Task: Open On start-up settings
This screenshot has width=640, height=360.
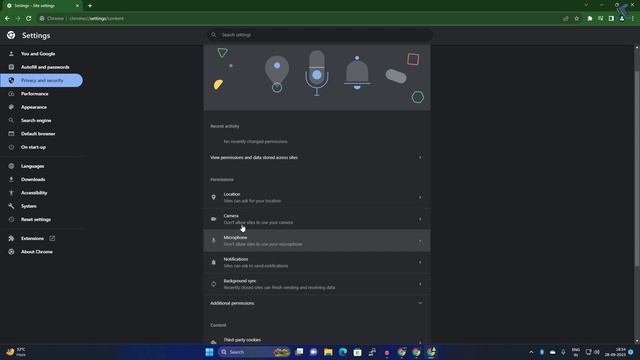Action: click(33, 147)
